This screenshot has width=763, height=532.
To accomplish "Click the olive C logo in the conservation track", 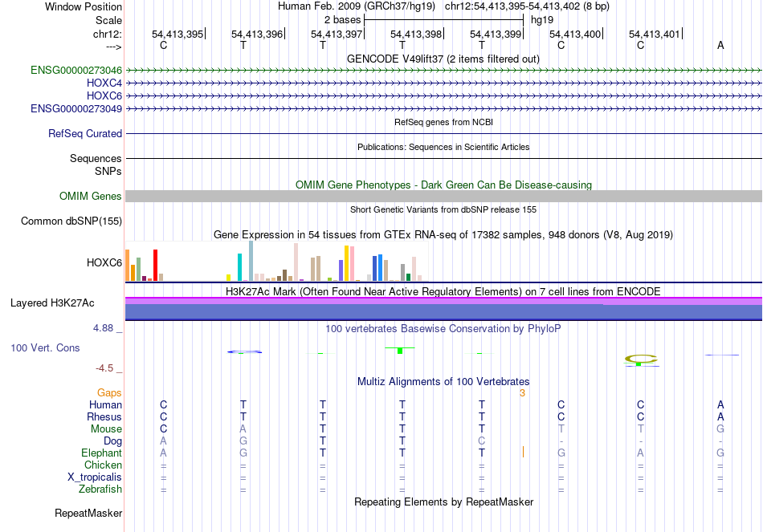I will coord(641,359).
